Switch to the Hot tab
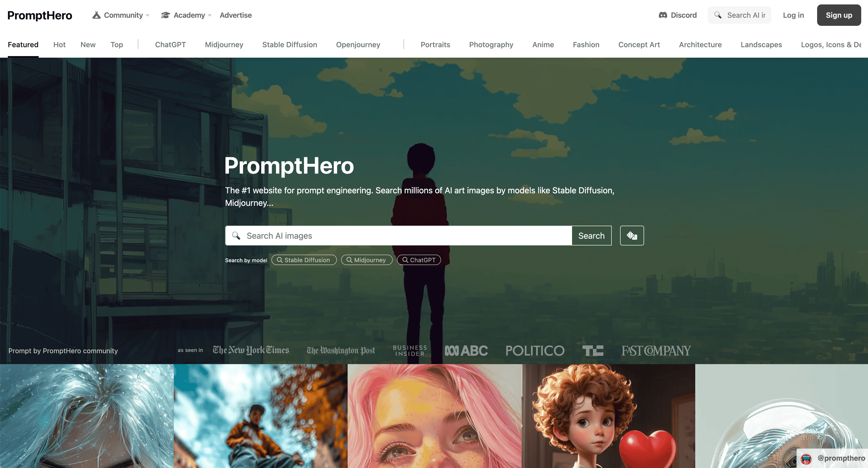This screenshot has width=868, height=468. (x=59, y=44)
